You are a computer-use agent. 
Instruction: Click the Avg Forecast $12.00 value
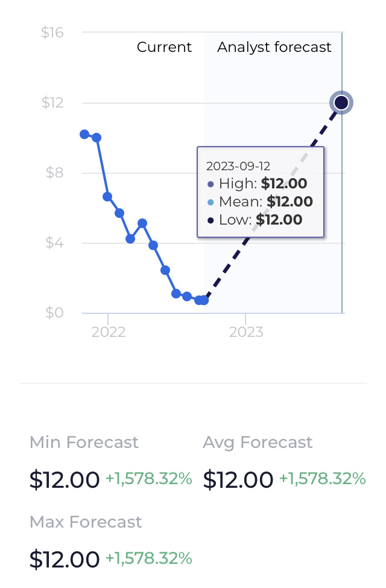238,479
